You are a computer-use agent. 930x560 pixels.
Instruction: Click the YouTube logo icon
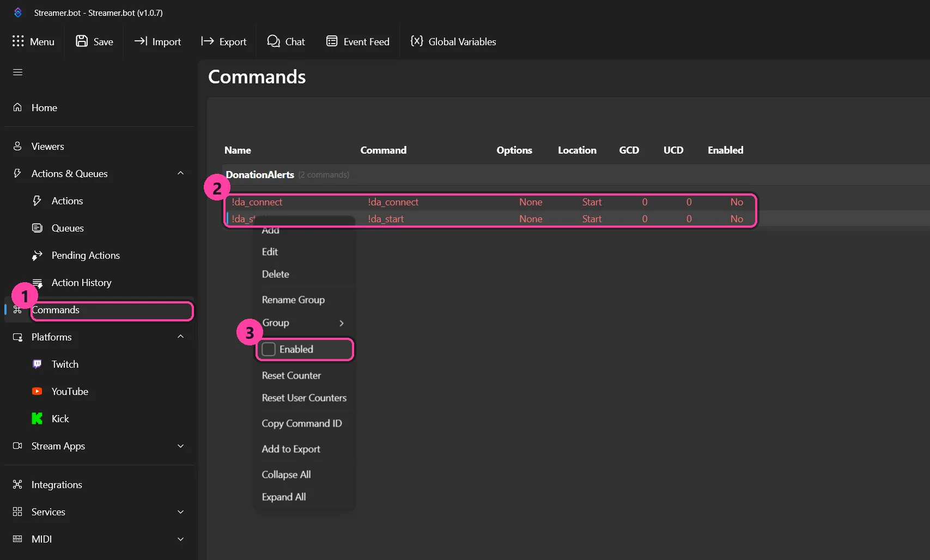click(37, 391)
